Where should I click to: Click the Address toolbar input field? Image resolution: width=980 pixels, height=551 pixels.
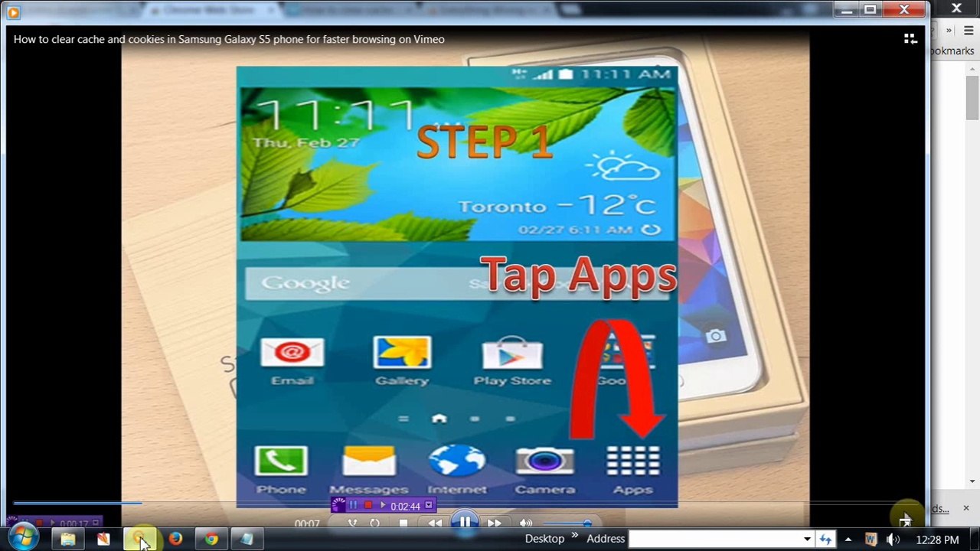pos(714,540)
